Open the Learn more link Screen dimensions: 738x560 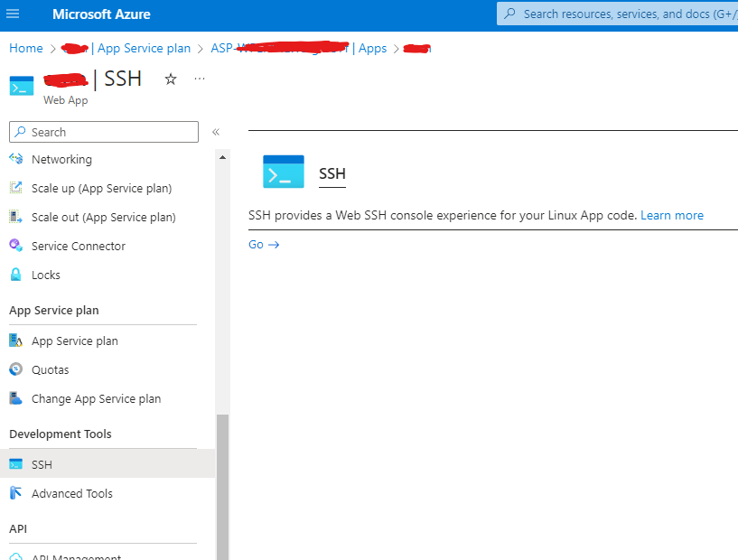(672, 215)
